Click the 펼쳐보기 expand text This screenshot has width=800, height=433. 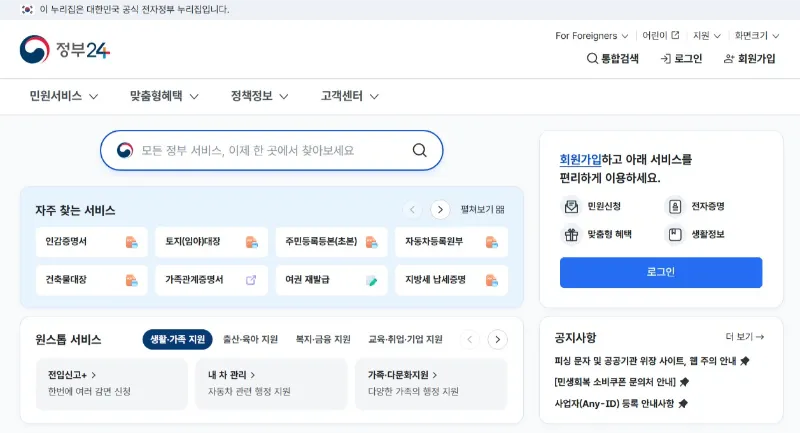pyautogui.click(x=477, y=210)
